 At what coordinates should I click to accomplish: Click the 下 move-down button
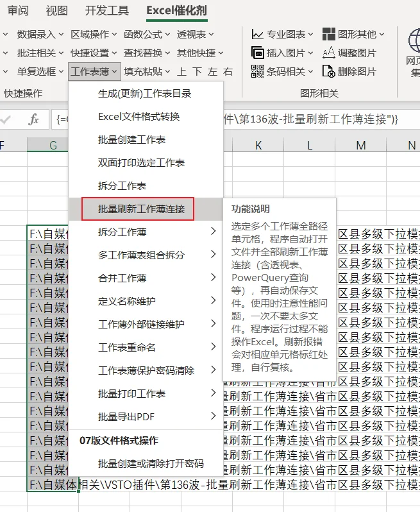coord(197,71)
